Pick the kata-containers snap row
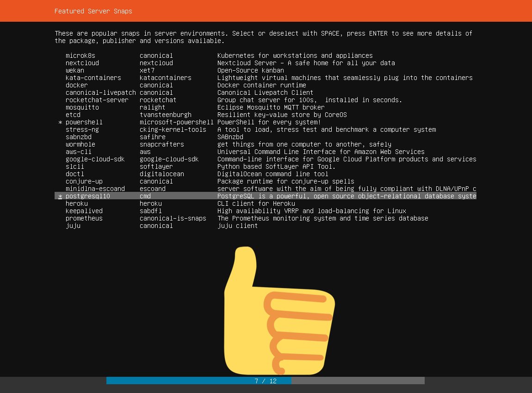This screenshot has width=532, height=393. click(x=266, y=78)
